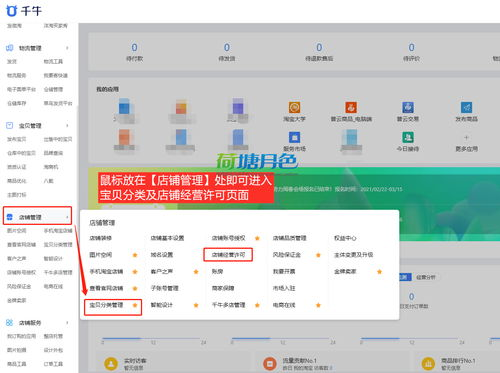This screenshot has width=500, height=373.
Task: Click 发布宝贝 in the sidebar
Action: click(x=17, y=139)
